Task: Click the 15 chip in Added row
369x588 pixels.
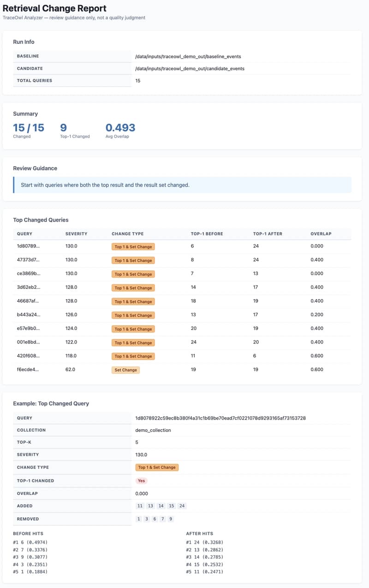Action: (x=172, y=506)
